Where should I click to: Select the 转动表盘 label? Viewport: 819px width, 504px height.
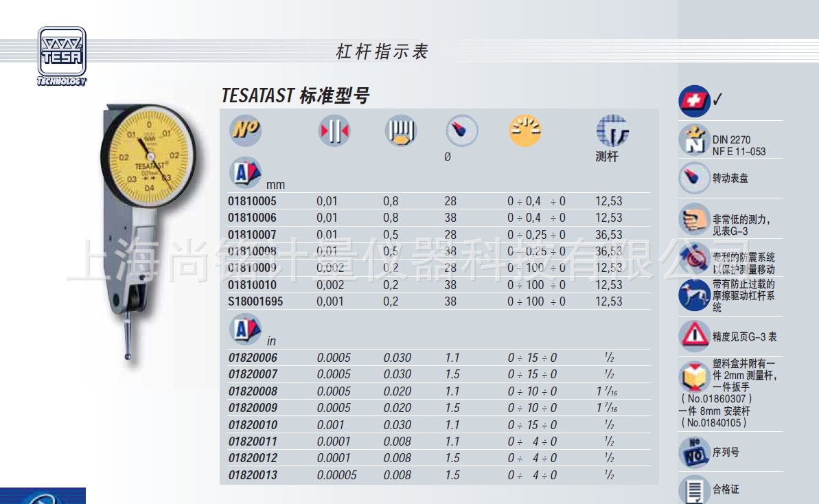pyautogui.click(x=730, y=178)
